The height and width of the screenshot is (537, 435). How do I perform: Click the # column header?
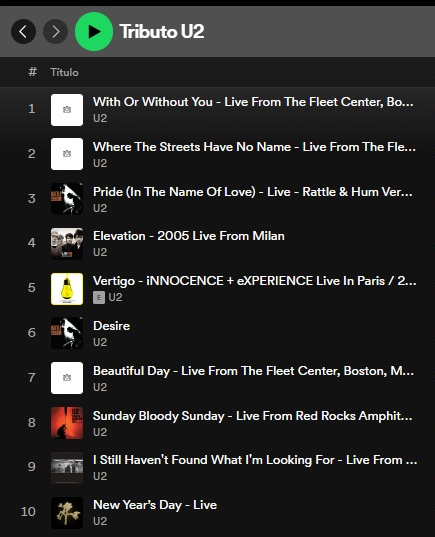[33, 72]
